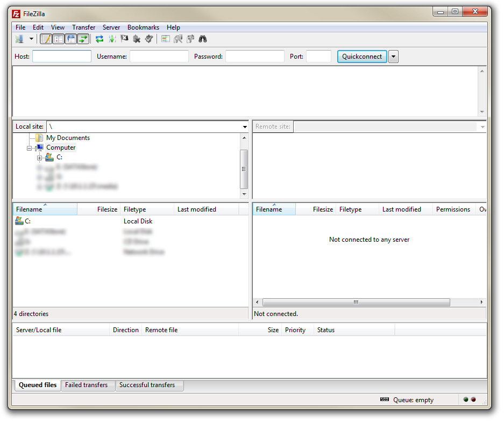Open the Local site path dropdown
Screen dimensions: 504x421
click(x=245, y=126)
